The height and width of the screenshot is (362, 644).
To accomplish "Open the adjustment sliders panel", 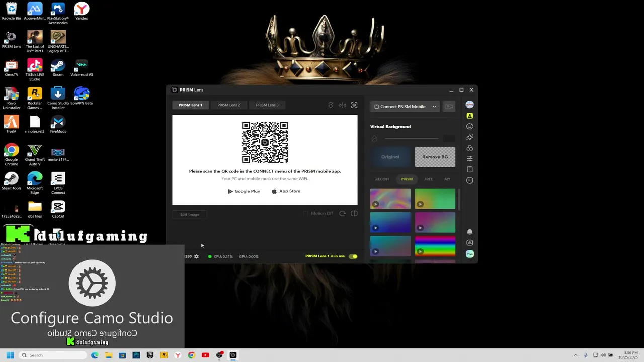I will coord(469,159).
